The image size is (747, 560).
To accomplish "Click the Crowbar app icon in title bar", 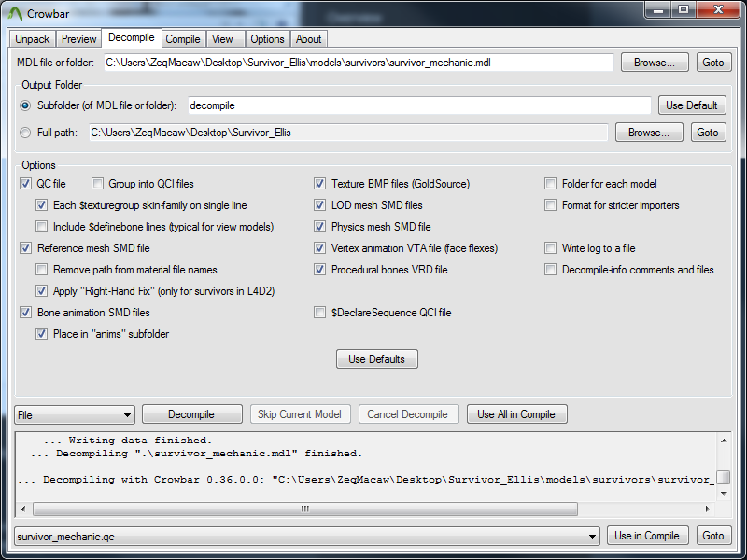I will pyautogui.click(x=15, y=13).
